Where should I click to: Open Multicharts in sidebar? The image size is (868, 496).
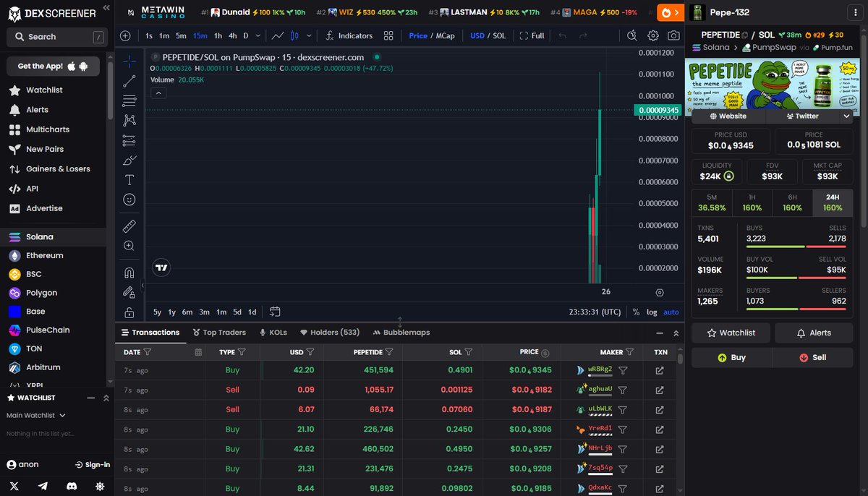coord(48,129)
